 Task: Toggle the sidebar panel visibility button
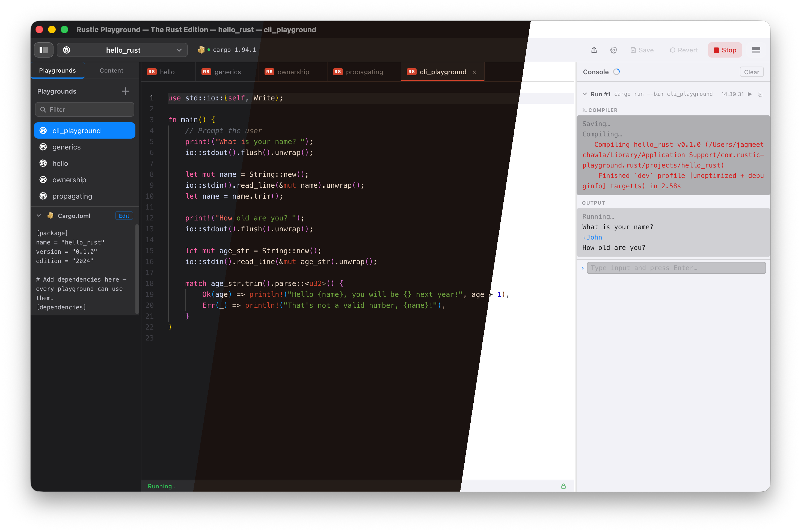pyautogui.click(x=43, y=50)
